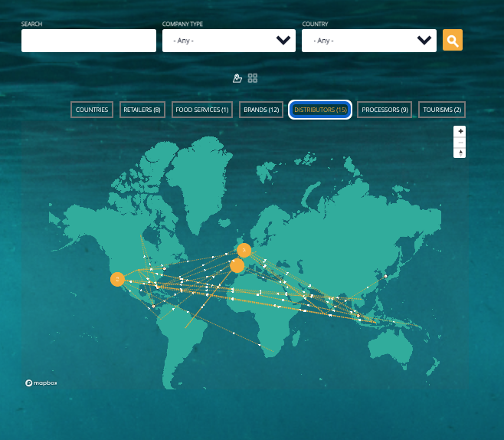Select the Countries filter

[x=92, y=110]
